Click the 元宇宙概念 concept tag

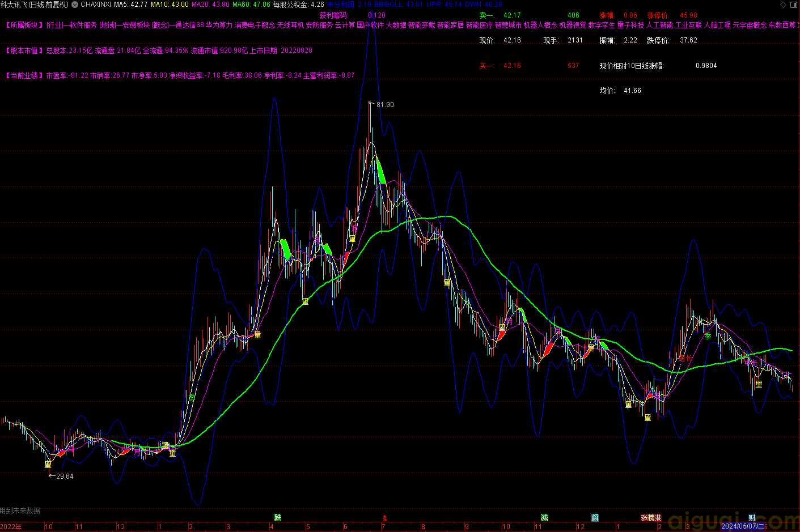click(750, 25)
